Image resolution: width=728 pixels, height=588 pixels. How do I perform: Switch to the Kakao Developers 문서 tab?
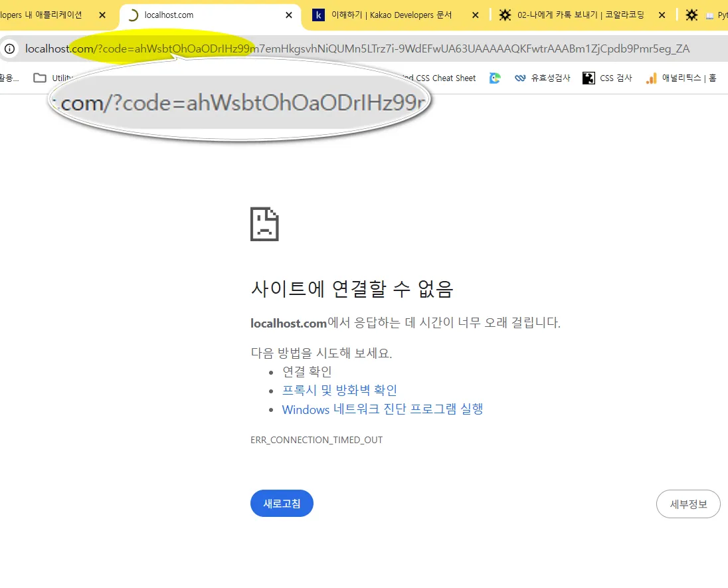click(391, 15)
